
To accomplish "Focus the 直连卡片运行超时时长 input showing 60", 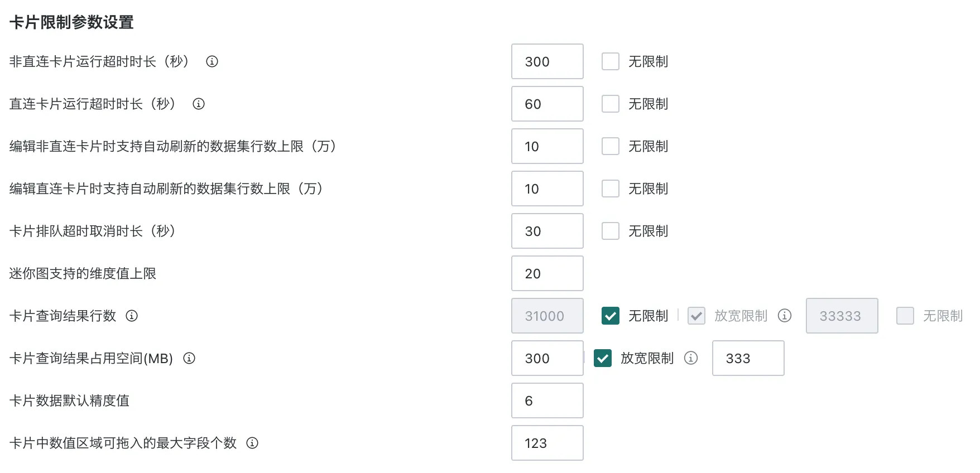I will point(547,104).
